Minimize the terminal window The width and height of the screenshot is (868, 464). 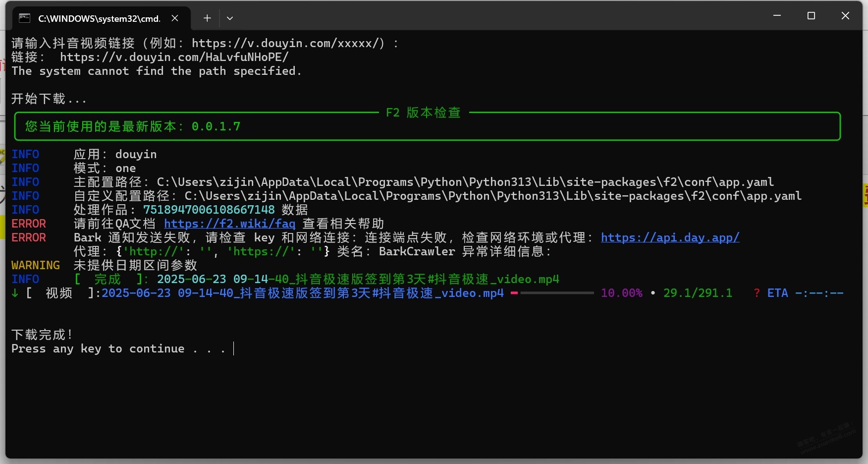[x=777, y=16]
